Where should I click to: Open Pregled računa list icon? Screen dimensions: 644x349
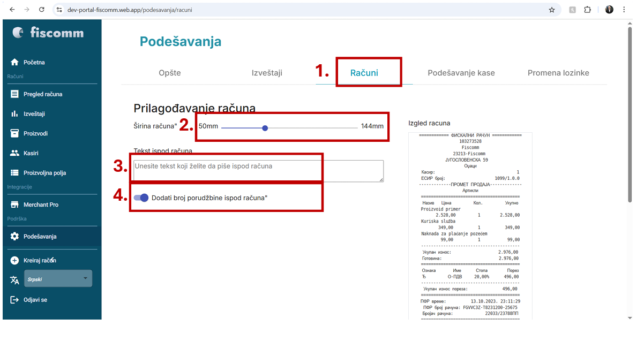pyautogui.click(x=14, y=94)
